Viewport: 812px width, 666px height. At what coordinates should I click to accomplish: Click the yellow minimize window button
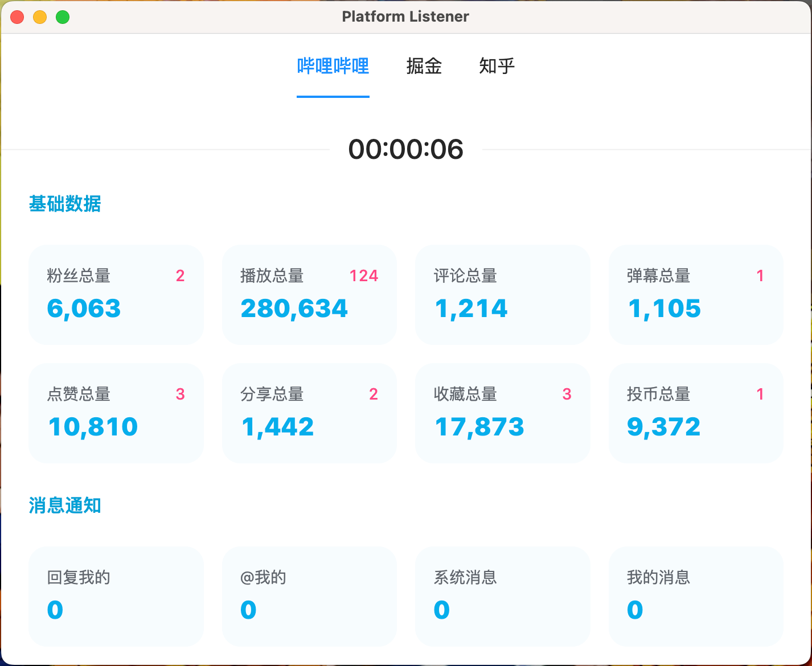[40, 17]
